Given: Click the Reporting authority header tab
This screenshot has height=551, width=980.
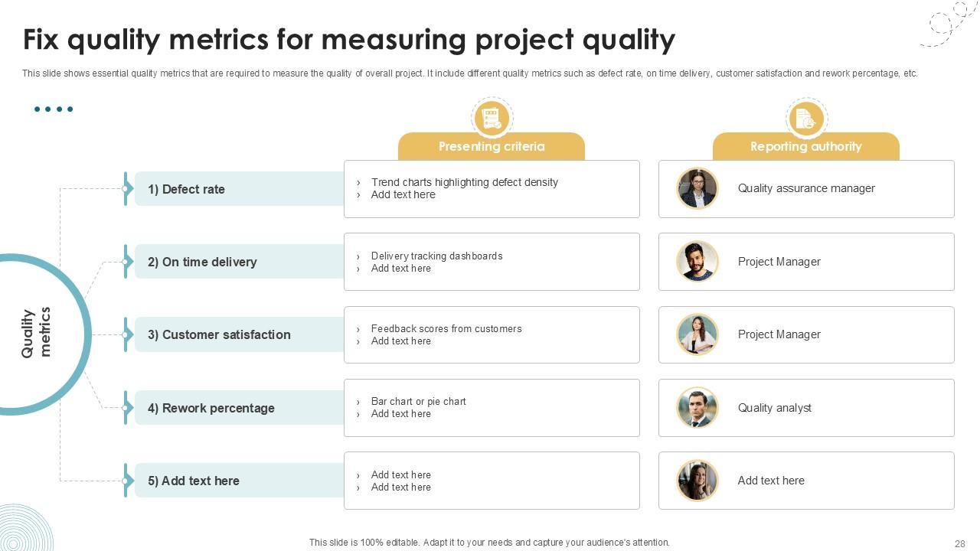Looking at the screenshot, I should coord(805,146).
